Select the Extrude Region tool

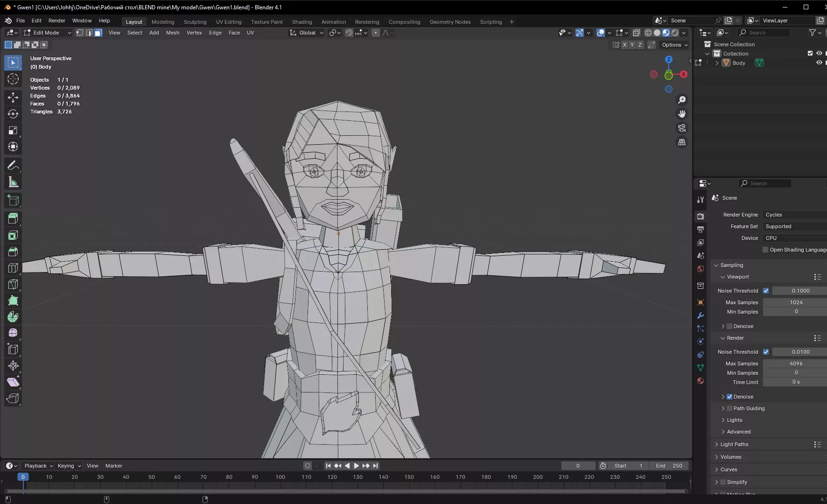point(13,219)
